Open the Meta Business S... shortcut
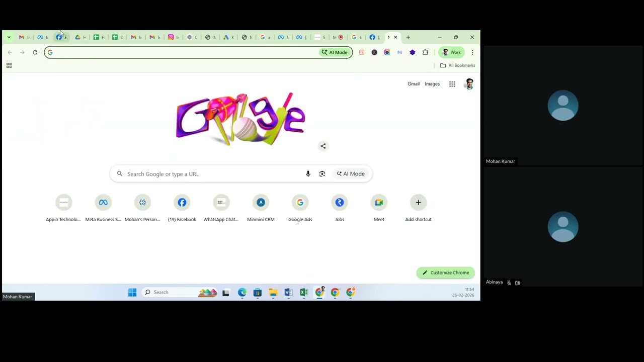This screenshot has width=644, height=362. coord(103,208)
